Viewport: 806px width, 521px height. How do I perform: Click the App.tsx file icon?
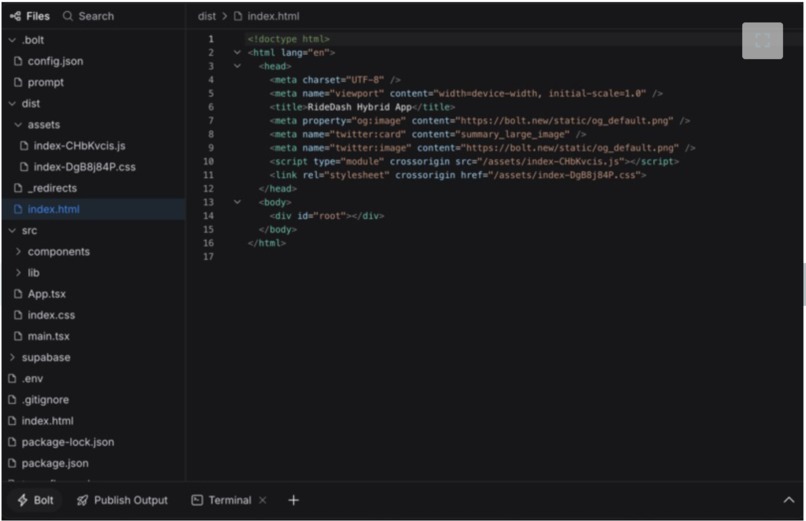18,294
